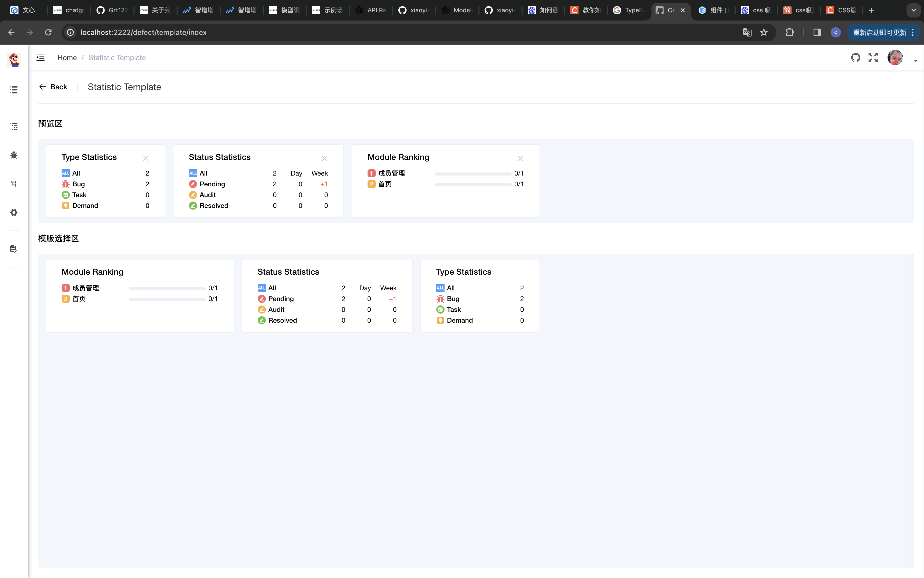Open a new browser tab
Screen dimensions: 924x578
(871, 10)
